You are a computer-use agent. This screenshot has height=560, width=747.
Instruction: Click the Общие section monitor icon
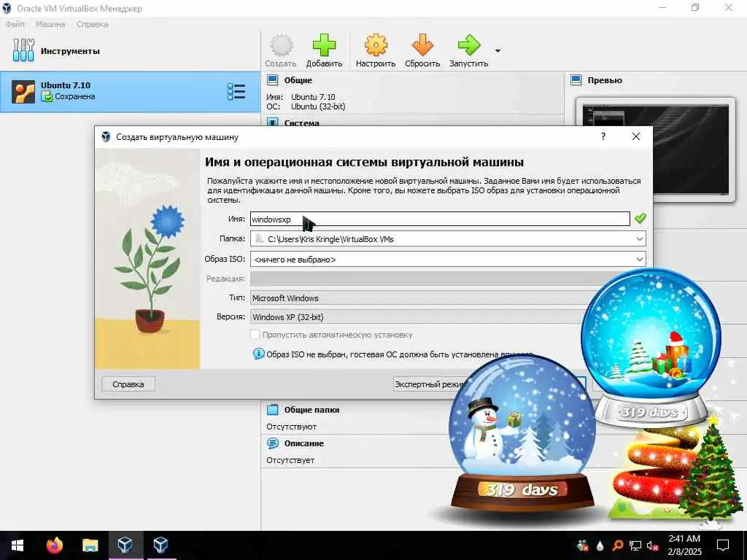pyautogui.click(x=273, y=80)
